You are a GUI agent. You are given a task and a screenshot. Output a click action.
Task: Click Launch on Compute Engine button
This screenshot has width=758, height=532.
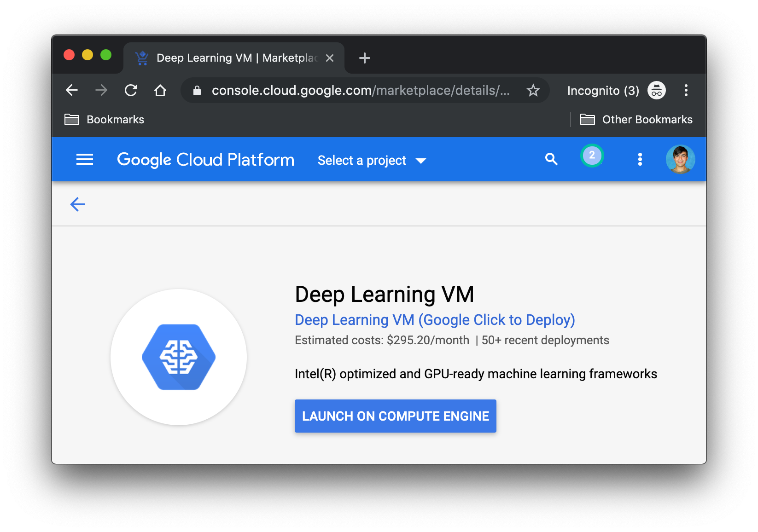pyautogui.click(x=396, y=416)
